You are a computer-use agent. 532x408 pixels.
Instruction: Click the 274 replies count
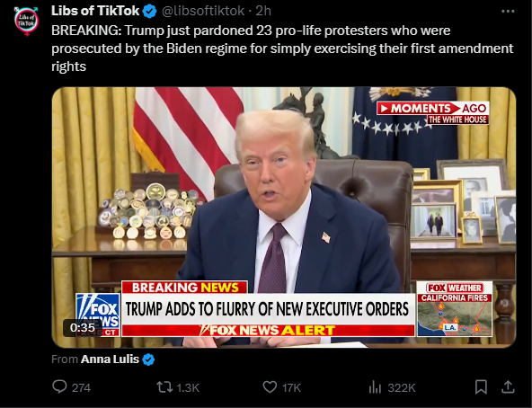click(x=81, y=387)
